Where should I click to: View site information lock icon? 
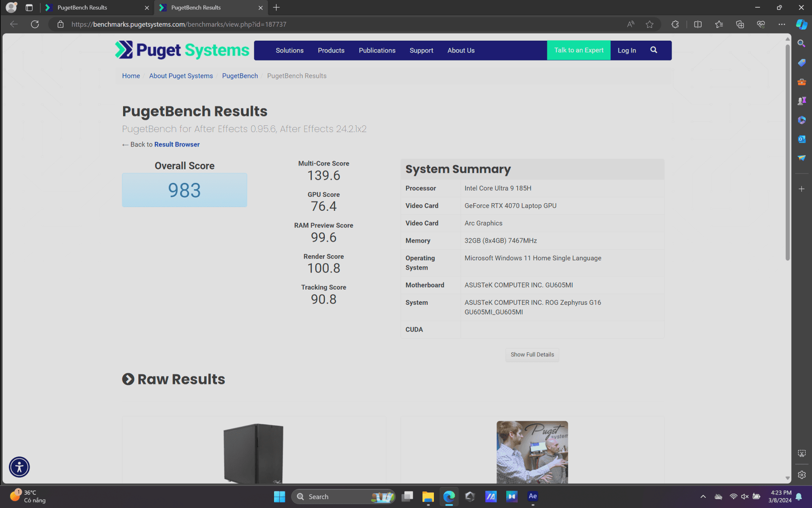[x=60, y=24]
